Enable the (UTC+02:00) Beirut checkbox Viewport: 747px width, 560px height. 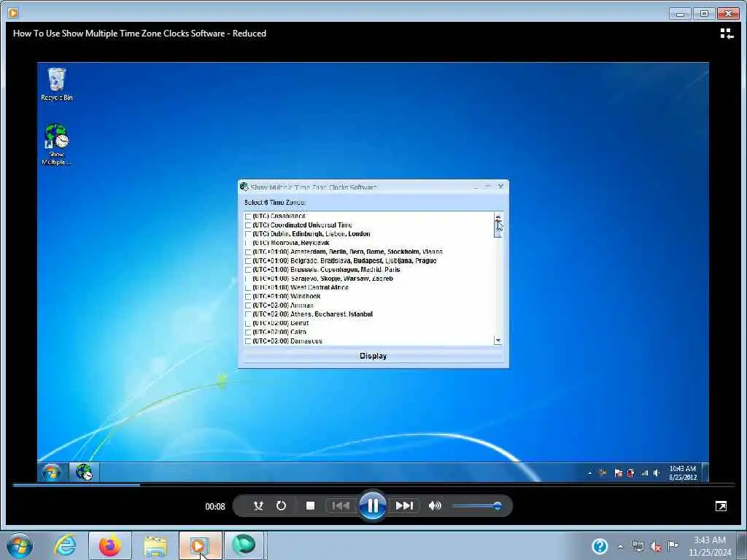tap(248, 323)
